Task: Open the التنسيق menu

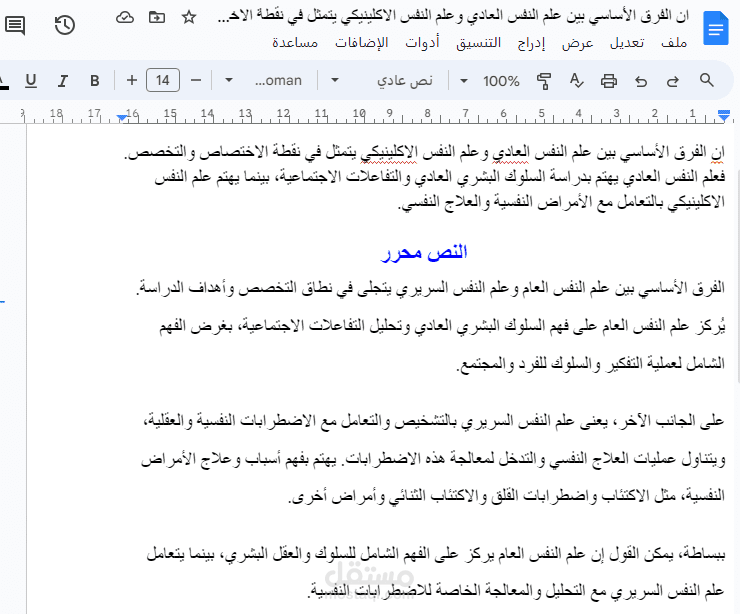Action: (478, 42)
